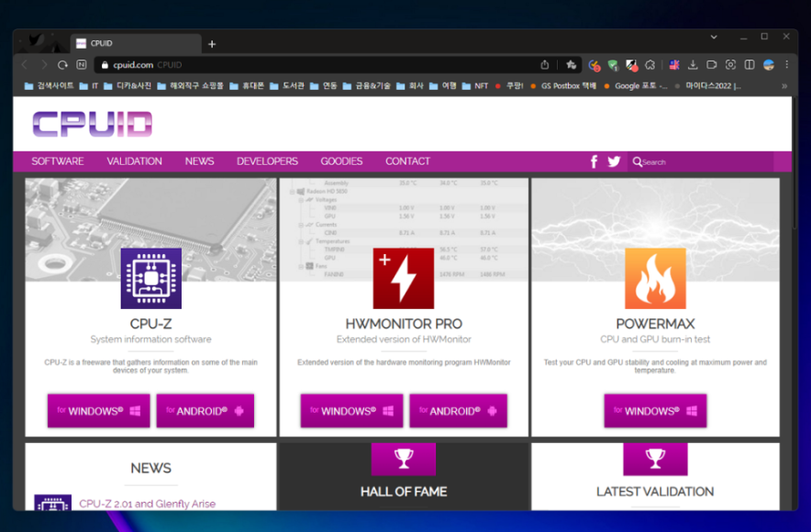
Task: Open the CONTACT menu item
Action: coord(407,161)
